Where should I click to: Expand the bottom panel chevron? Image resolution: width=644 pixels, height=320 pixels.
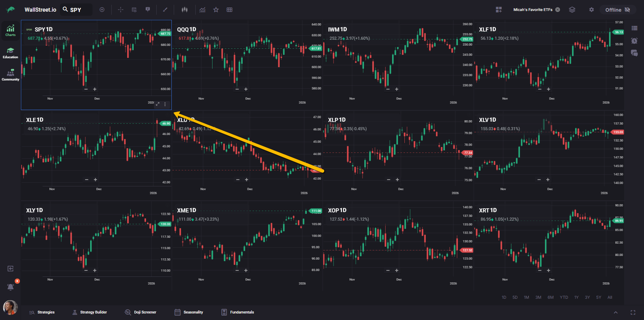click(x=616, y=312)
